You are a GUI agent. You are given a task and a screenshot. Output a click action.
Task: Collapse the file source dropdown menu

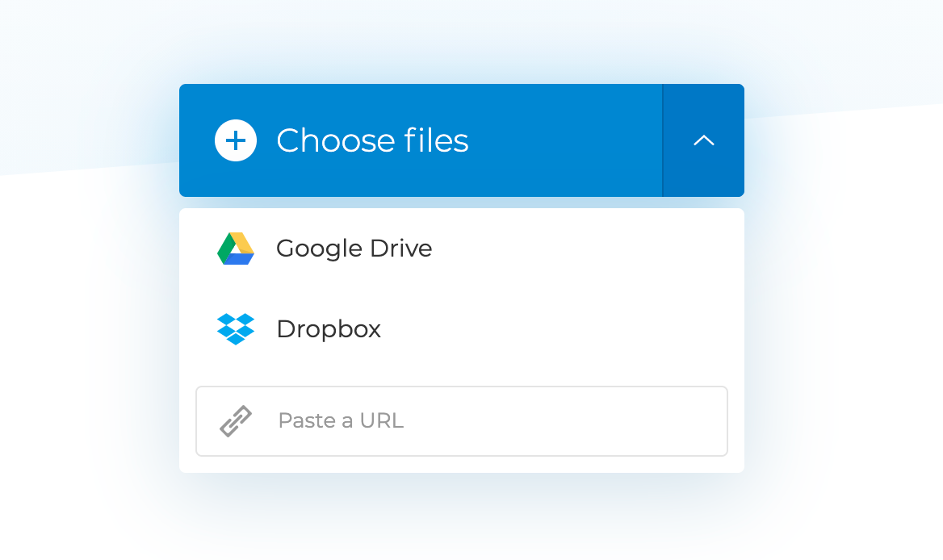point(703,141)
